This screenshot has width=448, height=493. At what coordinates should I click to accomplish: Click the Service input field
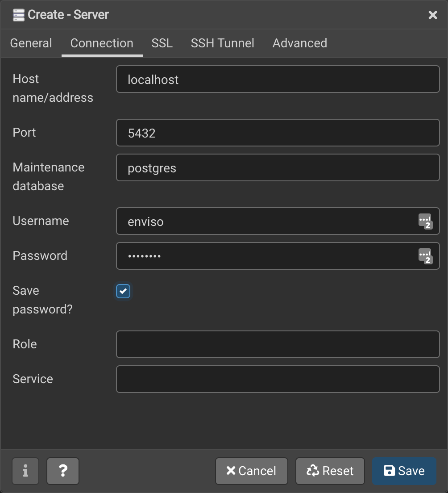277,379
